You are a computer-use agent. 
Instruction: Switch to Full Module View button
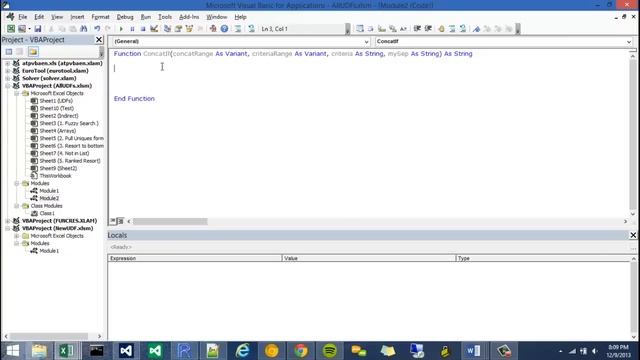click(x=120, y=221)
